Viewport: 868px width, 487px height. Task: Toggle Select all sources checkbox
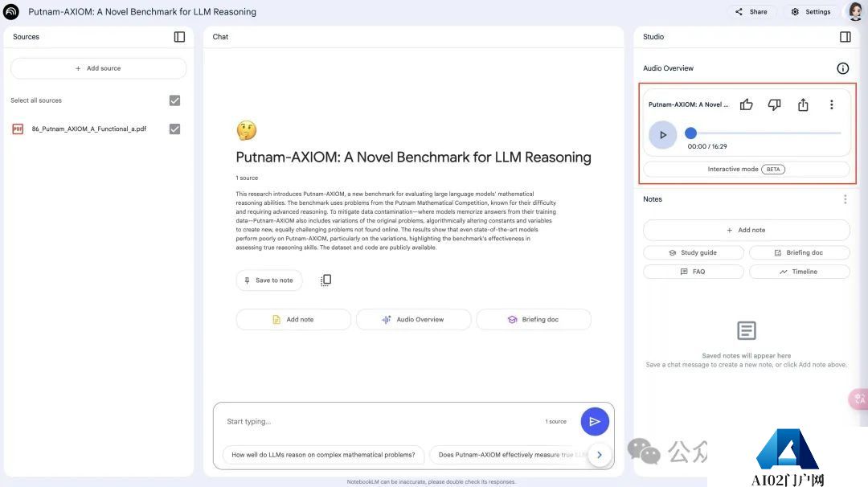[174, 100]
